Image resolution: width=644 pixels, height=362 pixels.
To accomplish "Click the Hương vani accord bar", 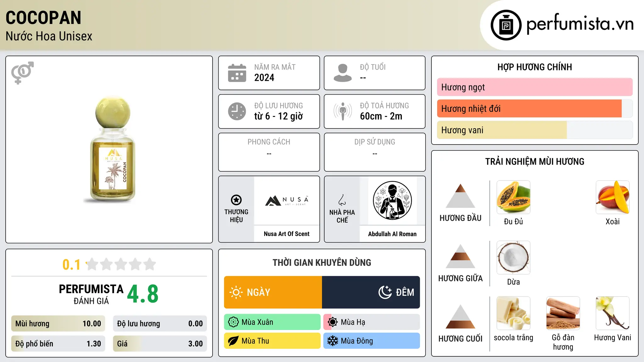I will click(x=535, y=130).
